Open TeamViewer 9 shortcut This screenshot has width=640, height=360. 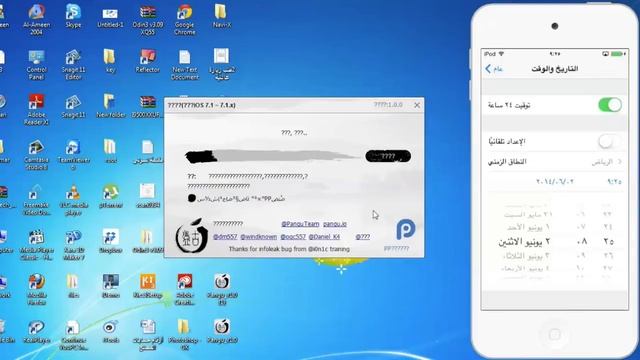coord(73,155)
